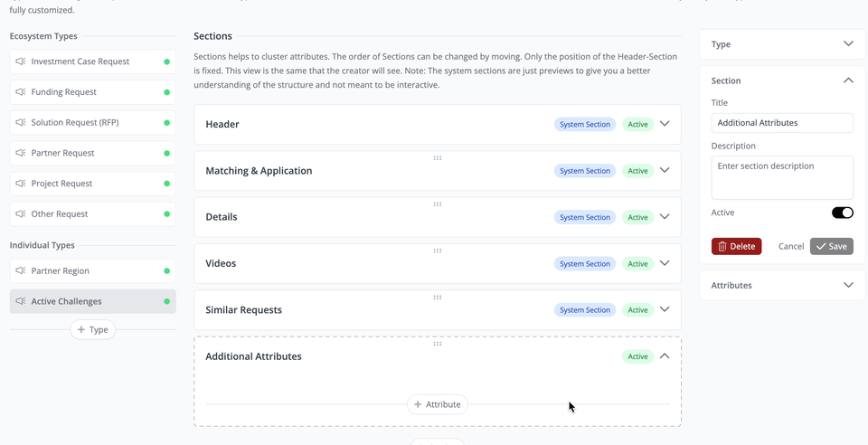Click the drag handle above Matching & Application

[438, 158]
